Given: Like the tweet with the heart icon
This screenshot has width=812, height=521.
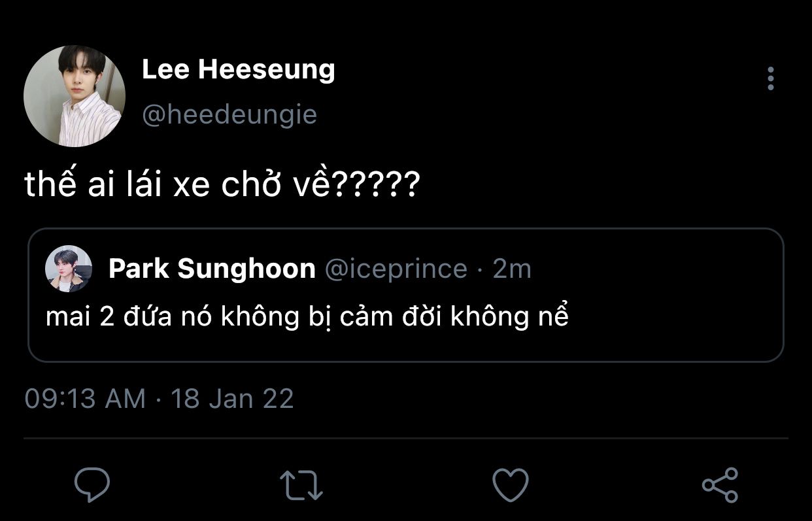Looking at the screenshot, I should coord(510,485).
